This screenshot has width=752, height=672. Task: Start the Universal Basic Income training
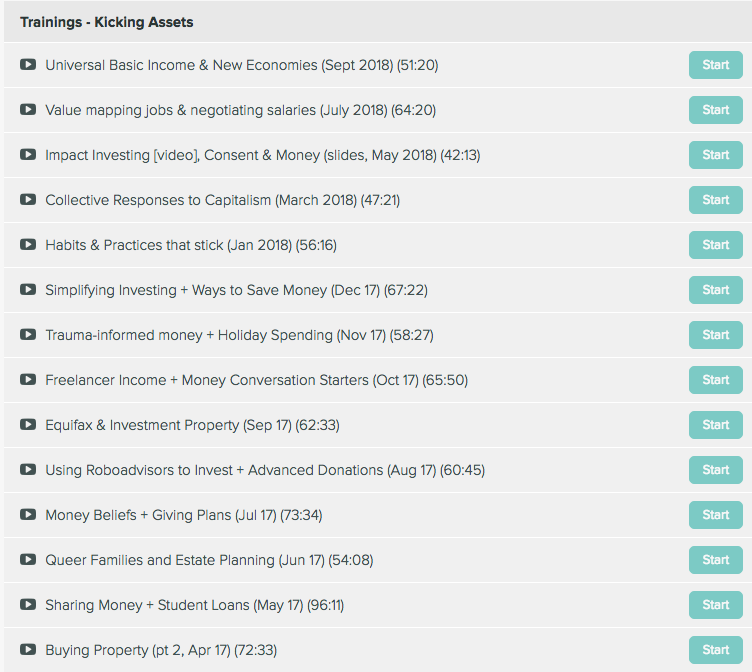pyautogui.click(x=716, y=65)
